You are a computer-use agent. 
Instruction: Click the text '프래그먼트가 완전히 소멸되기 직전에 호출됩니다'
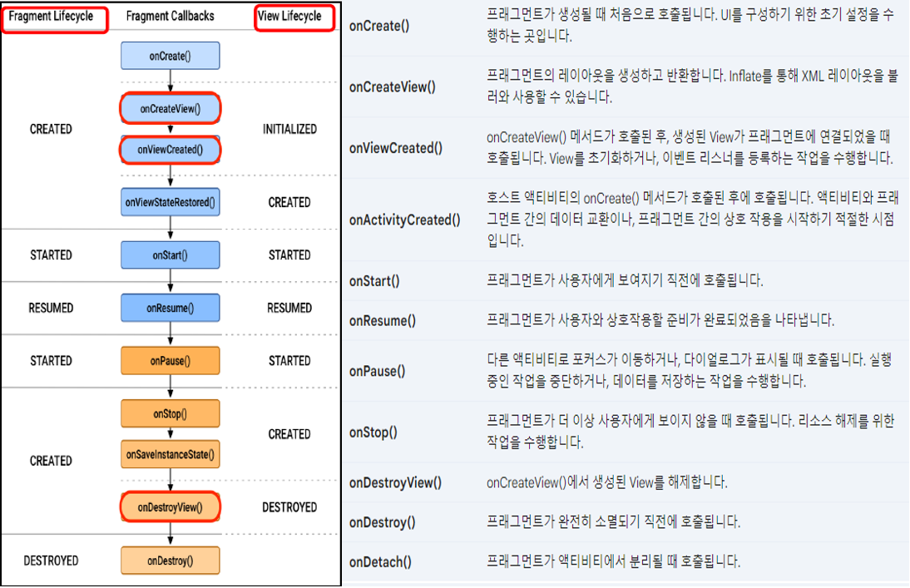(613, 521)
